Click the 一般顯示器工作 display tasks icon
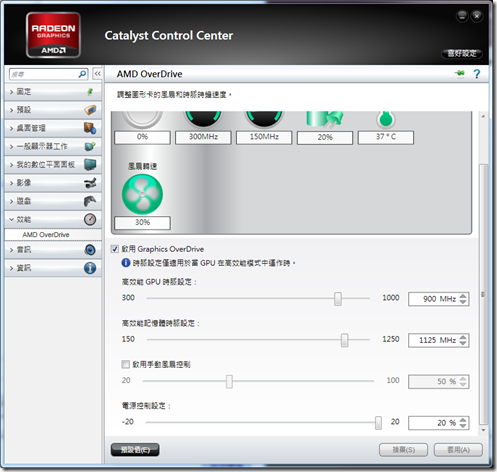 [90, 146]
